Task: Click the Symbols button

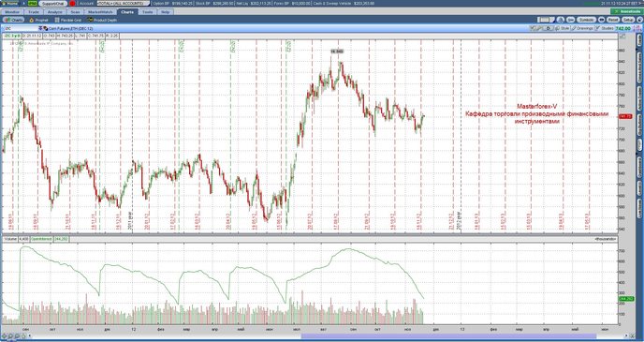Action: 586,20
